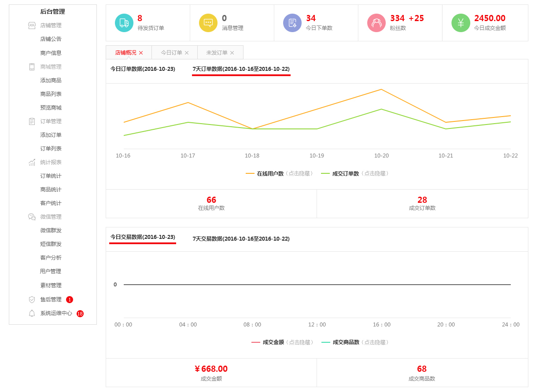Click the green yen turnover icon

pyautogui.click(x=461, y=23)
